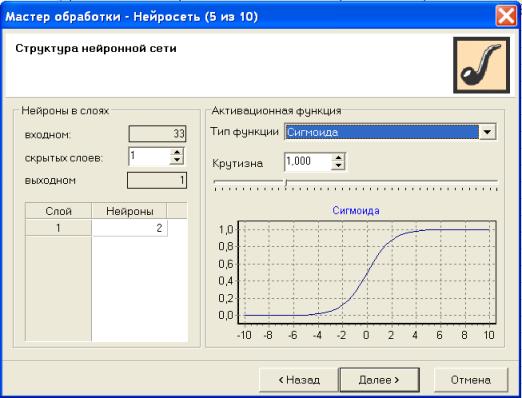Increase the Крутизна value with up arrow

[338, 158]
